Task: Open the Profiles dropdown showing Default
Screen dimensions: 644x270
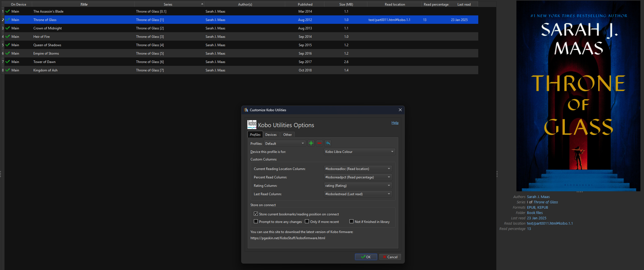Action: tap(285, 143)
